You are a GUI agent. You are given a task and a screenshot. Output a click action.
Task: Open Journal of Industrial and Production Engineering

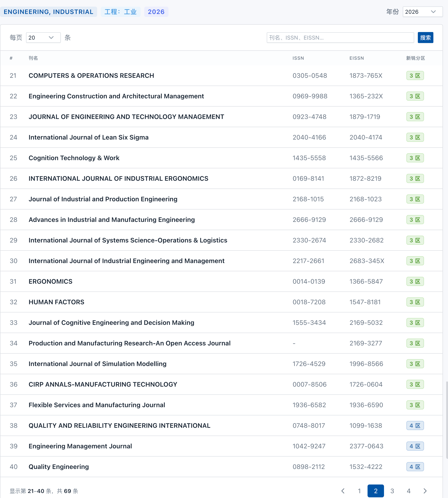[x=103, y=199]
